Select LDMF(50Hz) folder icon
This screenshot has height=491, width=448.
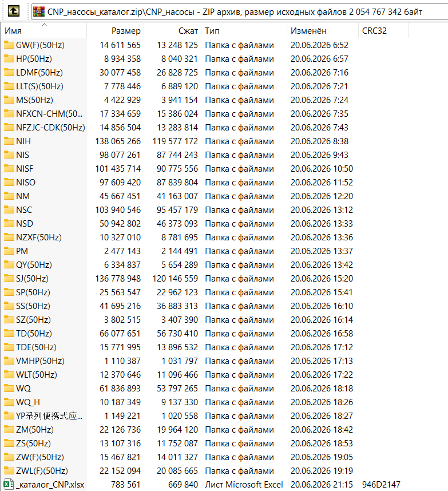[x=9, y=73]
